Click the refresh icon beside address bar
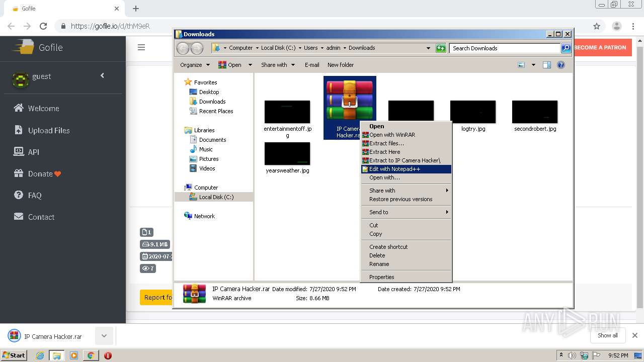This screenshot has width=644, height=362. 441,48
